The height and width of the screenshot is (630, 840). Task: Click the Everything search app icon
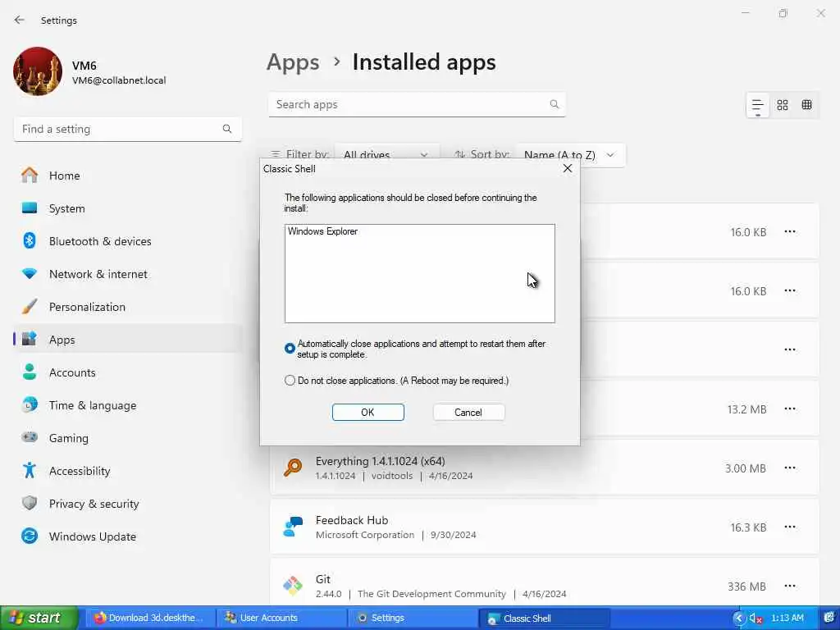(x=293, y=468)
